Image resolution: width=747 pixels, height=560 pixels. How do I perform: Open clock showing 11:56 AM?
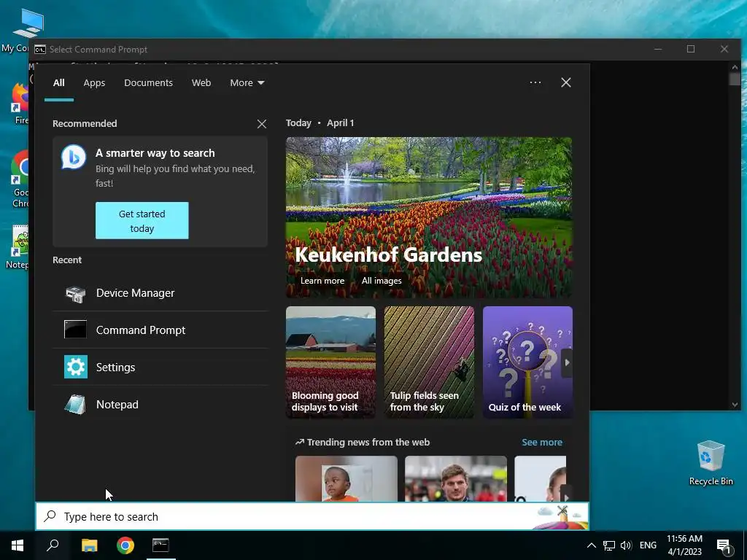[684, 545]
